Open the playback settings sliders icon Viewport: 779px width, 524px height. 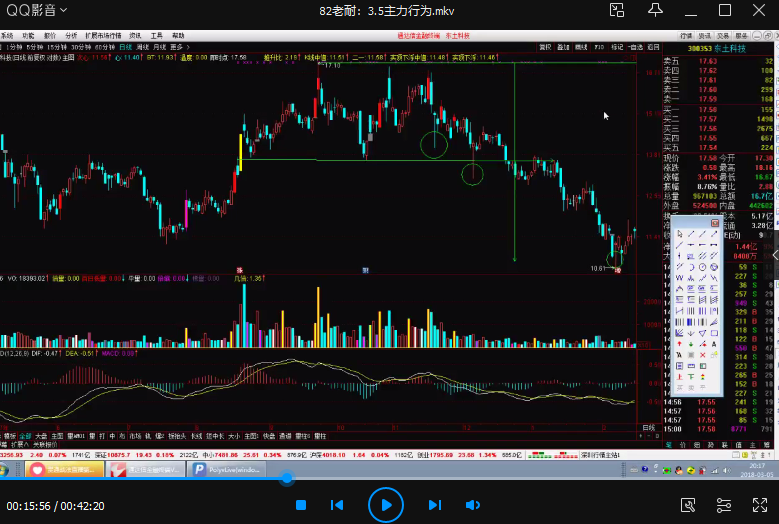pyautogui.click(x=723, y=505)
